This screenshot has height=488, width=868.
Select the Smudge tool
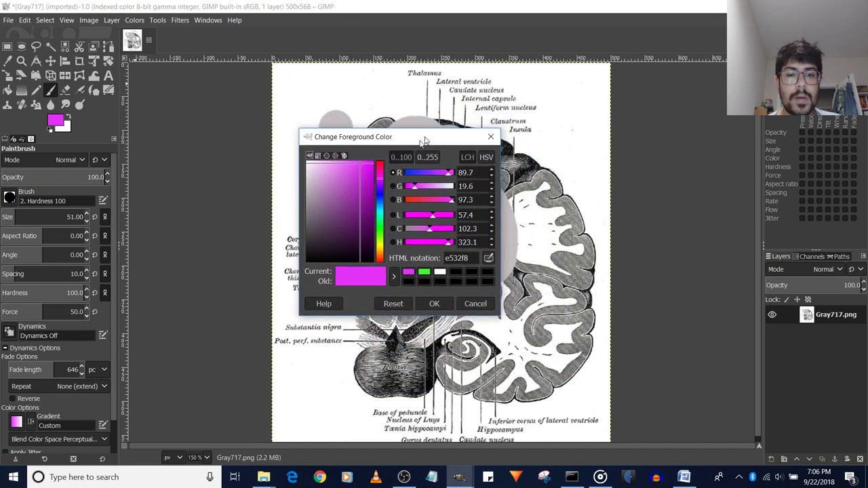(65, 104)
